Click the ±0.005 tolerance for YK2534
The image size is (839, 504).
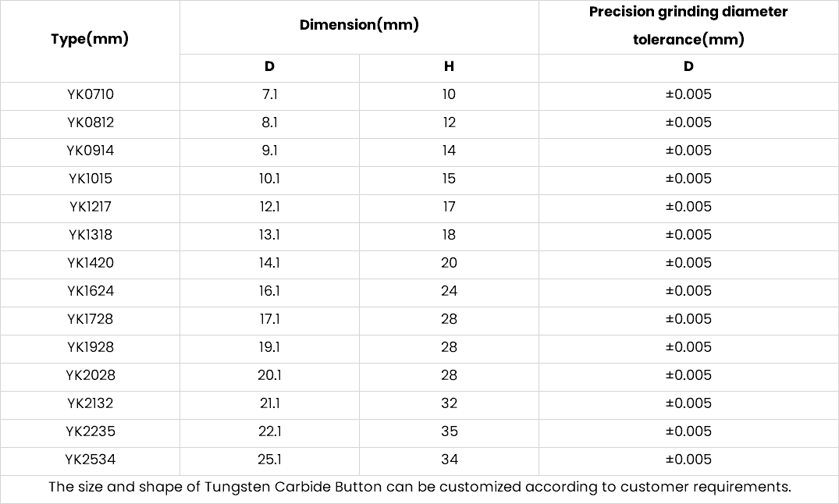pos(688,460)
